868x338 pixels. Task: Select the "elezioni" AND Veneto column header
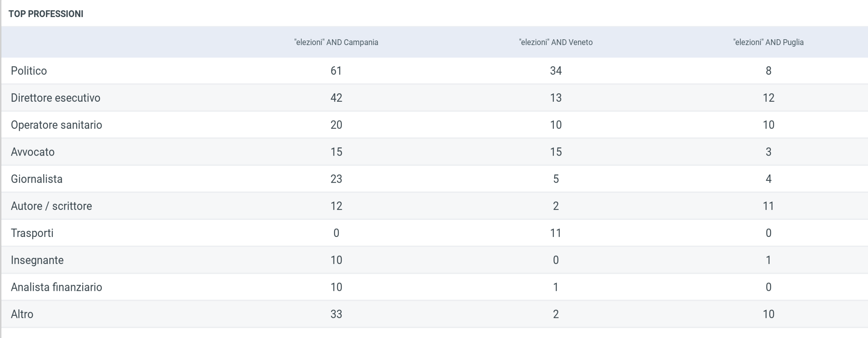(556, 42)
